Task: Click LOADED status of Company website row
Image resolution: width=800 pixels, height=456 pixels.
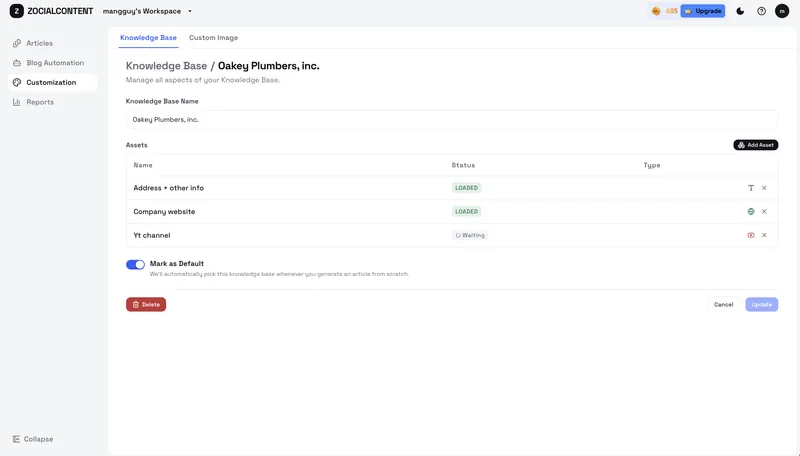Action: (x=466, y=212)
